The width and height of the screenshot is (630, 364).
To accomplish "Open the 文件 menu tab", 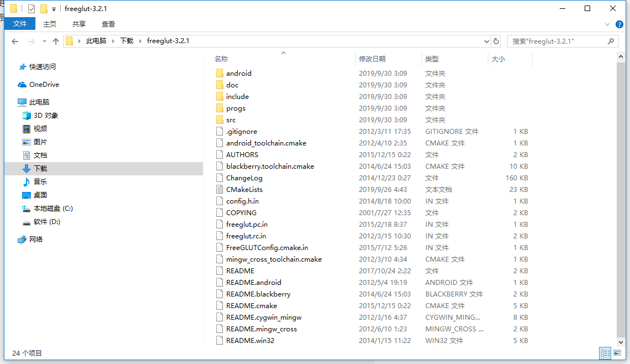I will [20, 24].
